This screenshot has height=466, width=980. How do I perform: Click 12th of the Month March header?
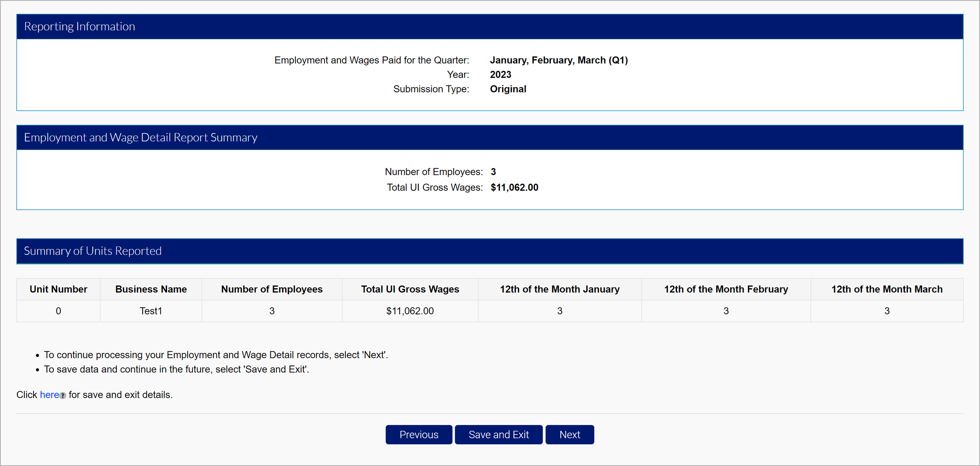point(886,289)
